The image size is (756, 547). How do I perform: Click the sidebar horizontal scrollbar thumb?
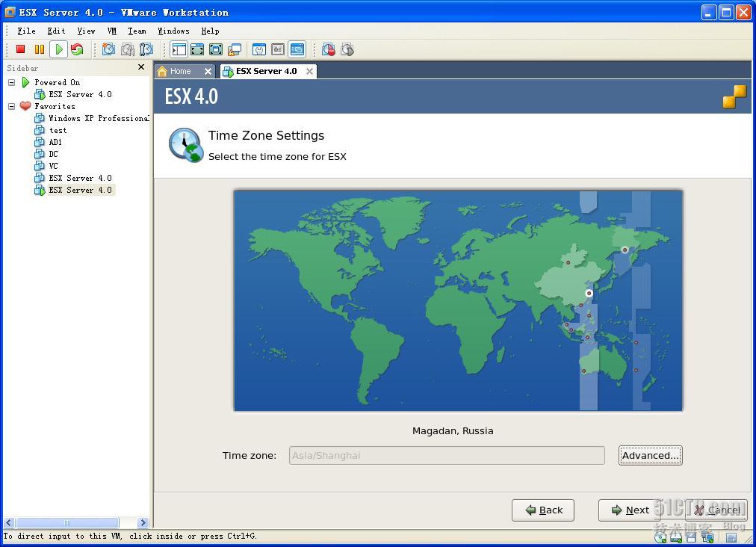67,522
